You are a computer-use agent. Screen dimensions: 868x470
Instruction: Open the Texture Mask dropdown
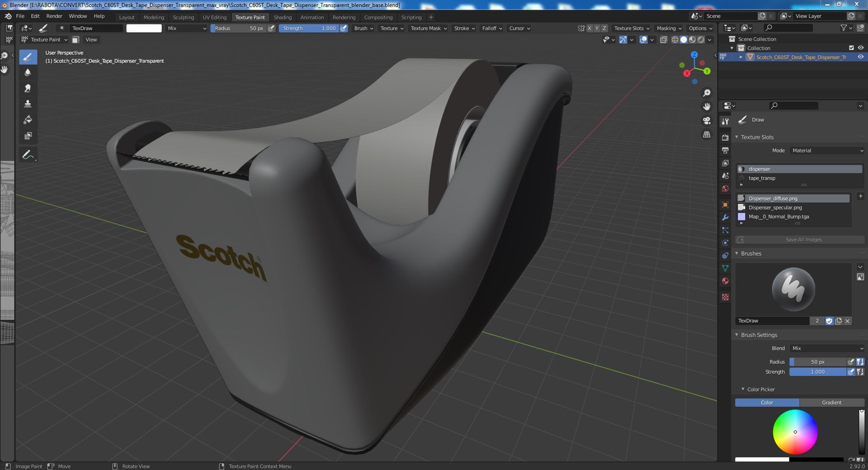click(429, 28)
